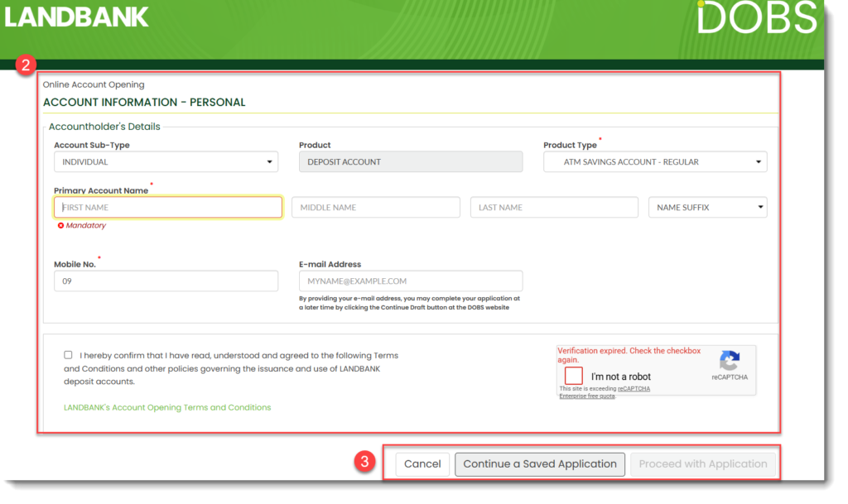Open the Product Type dropdown
This screenshot has height=504, width=848.
(x=655, y=161)
